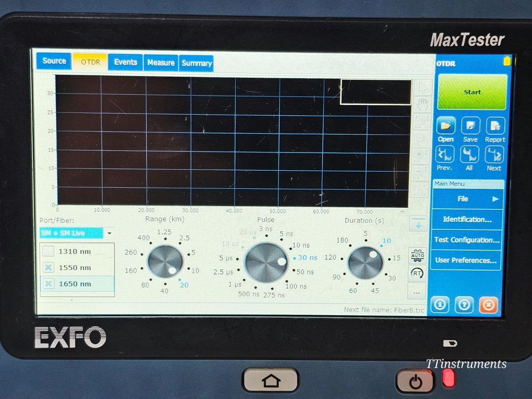
Task: Save the current trace
Action: coord(470,126)
